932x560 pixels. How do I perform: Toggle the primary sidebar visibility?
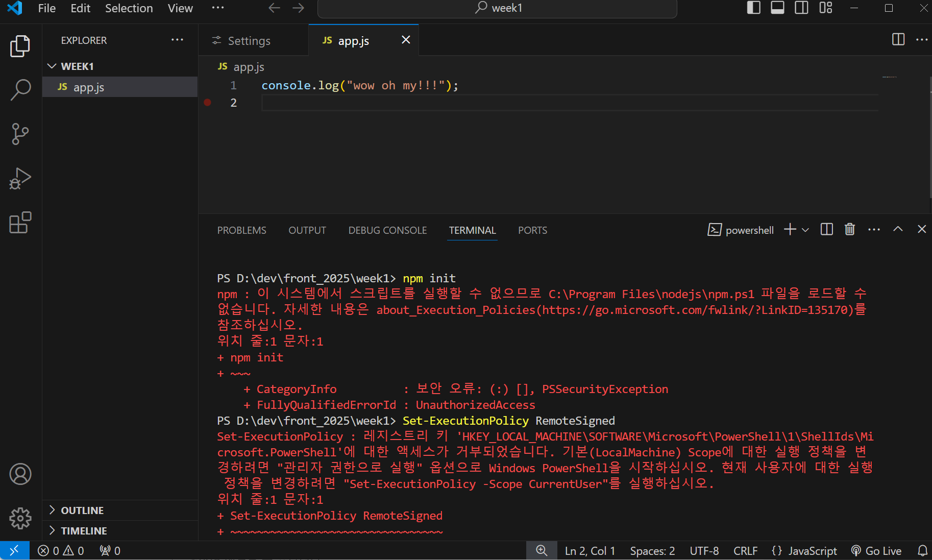point(753,8)
